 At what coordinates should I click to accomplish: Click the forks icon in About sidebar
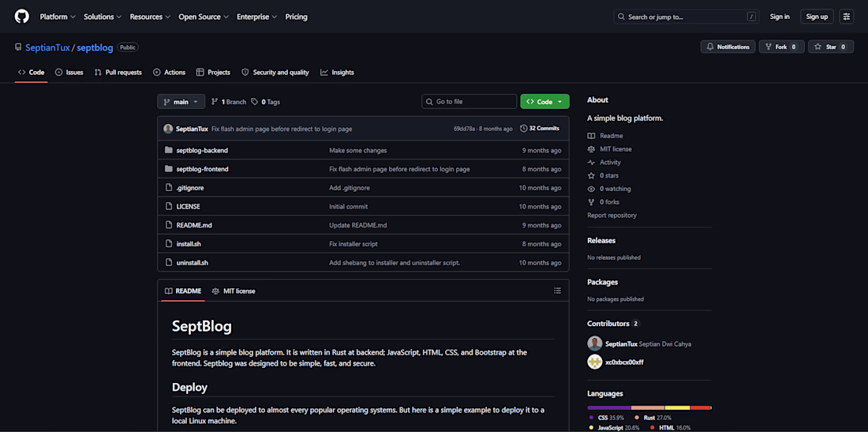591,202
